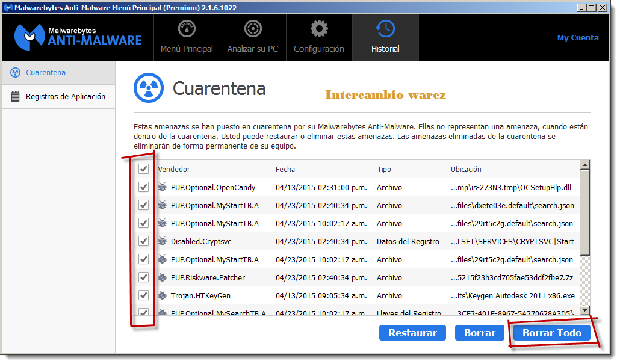Open Registros de Aplicación in sidebar

pos(58,96)
